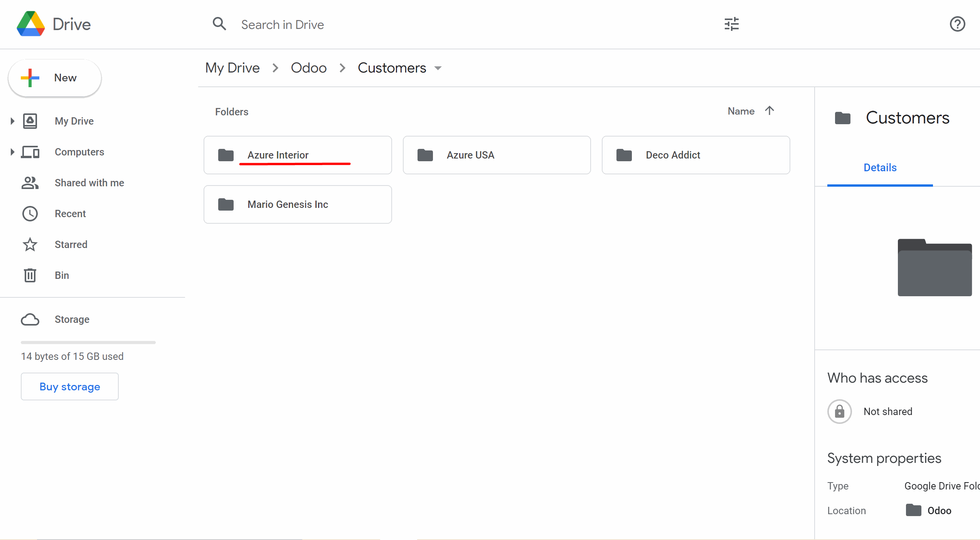
Task: Click the Not shared text
Action: point(888,412)
